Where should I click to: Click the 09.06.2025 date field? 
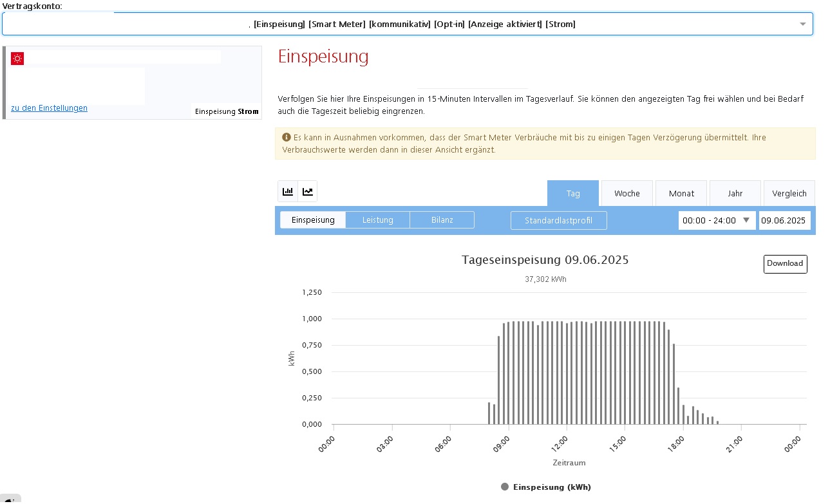point(785,220)
